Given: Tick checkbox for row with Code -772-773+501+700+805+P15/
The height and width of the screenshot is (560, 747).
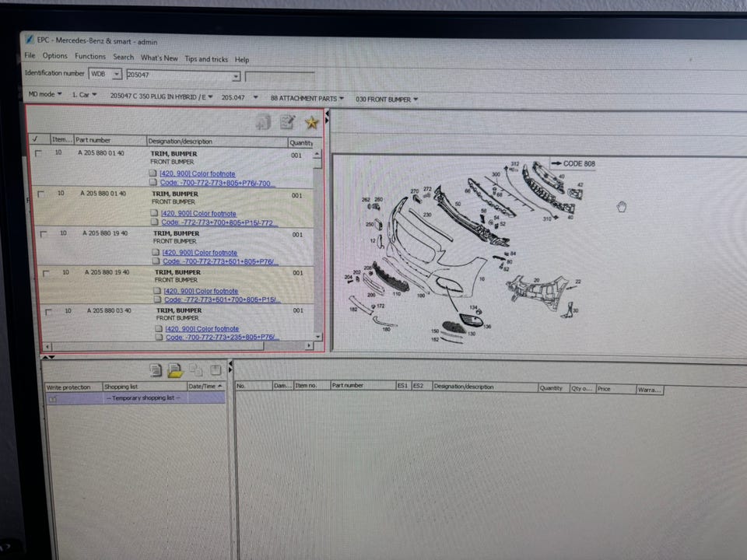Looking at the screenshot, I should [x=46, y=273].
